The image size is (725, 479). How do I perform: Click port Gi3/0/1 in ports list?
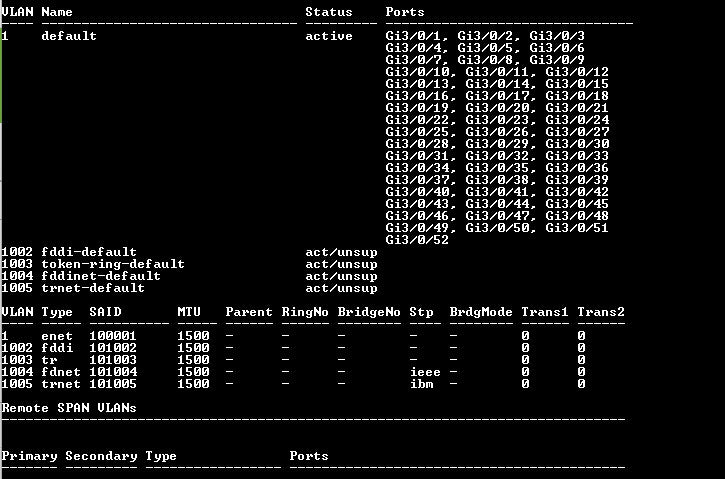(x=413, y=36)
